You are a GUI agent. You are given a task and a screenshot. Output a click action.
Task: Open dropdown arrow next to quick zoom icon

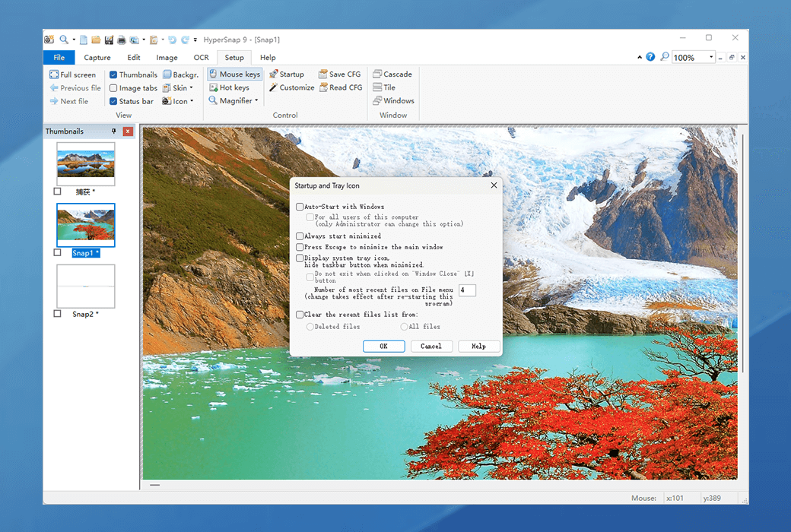(74, 40)
